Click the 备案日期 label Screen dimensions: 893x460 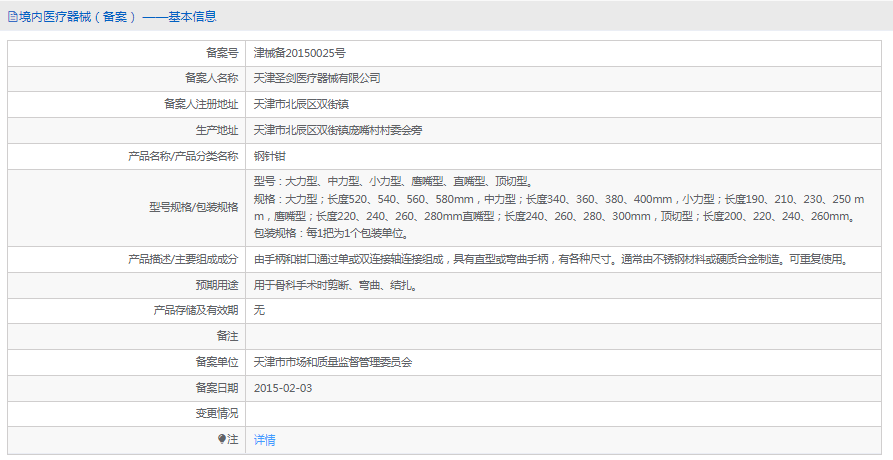[x=217, y=388]
